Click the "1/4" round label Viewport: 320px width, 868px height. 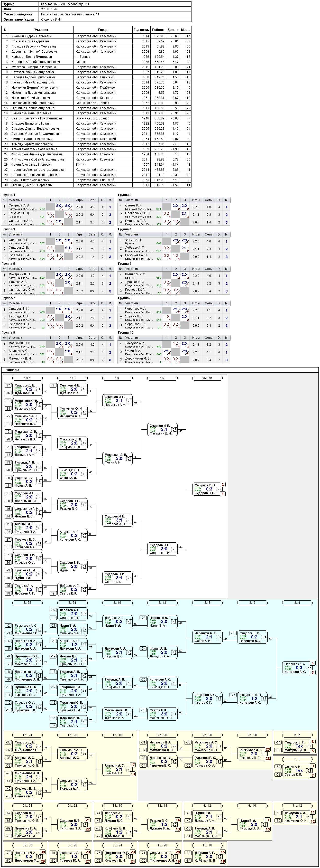pyautogui.click(x=117, y=378)
